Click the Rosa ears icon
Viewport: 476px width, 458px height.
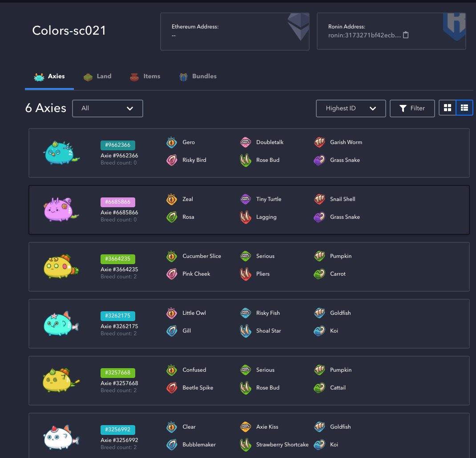(x=172, y=217)
